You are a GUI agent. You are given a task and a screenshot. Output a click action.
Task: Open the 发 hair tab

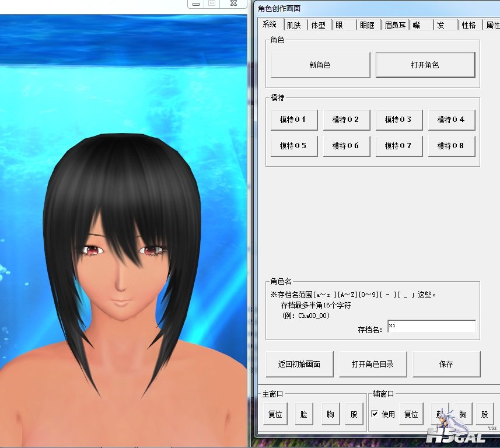(441, 25)
